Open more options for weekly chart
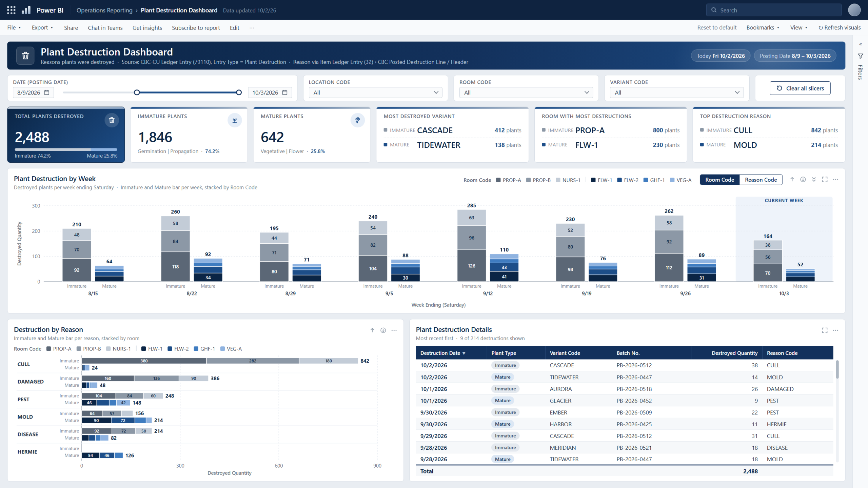Image resolution: width=868 pixels, height=488 pixels. point(835,179)
